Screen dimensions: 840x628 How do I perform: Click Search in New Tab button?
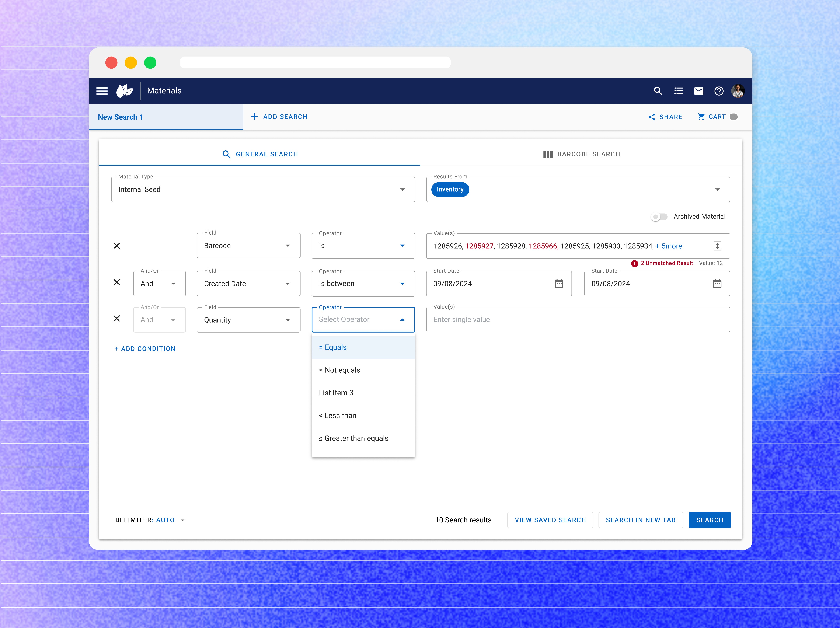pyautogui.click(x=640, y=520)
